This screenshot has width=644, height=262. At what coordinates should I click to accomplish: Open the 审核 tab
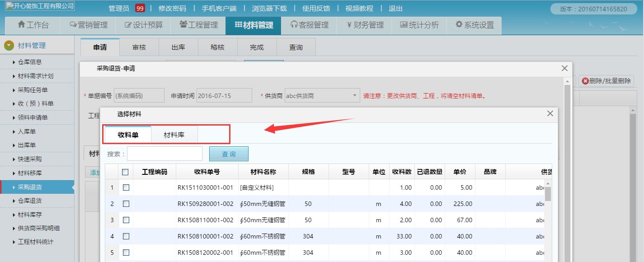[x=139, y=47]
